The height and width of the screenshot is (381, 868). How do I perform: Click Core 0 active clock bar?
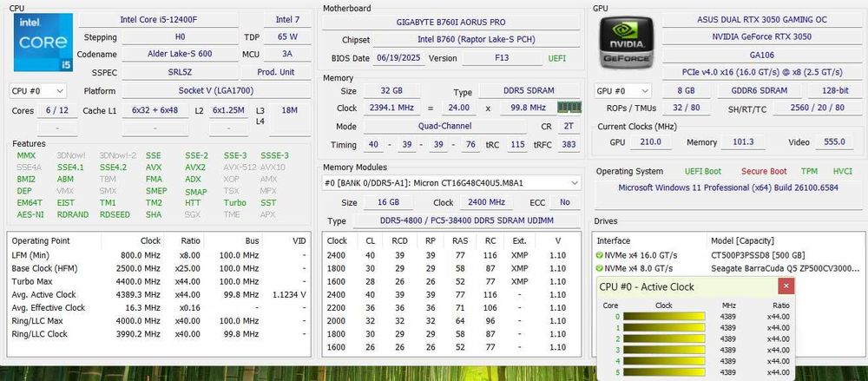pos(664,317)
